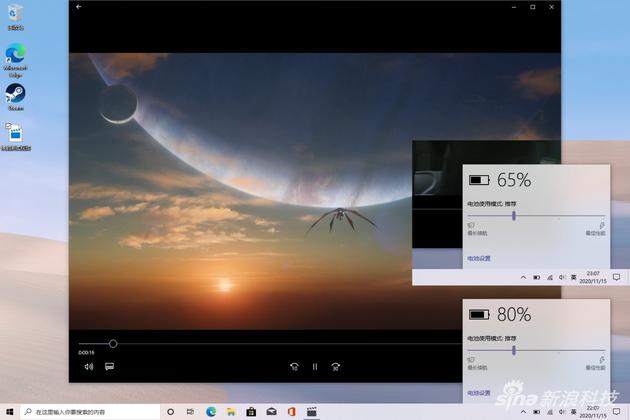630x420 pixels.
Task: Open the video player volume control
Action: click(88, 366)
